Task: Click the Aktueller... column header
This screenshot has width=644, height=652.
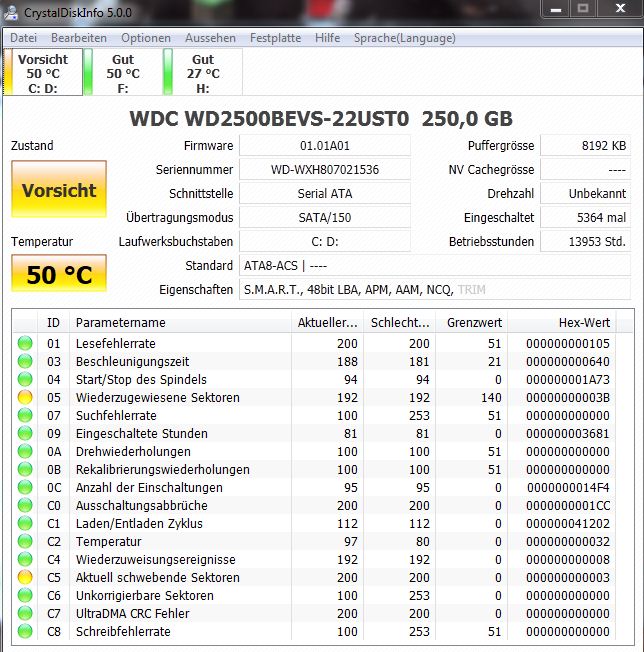Action: tap(328, 322)
